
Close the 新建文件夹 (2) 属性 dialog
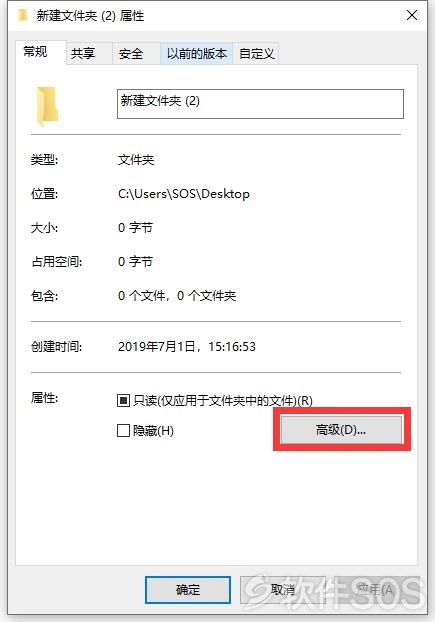point(412,15)
